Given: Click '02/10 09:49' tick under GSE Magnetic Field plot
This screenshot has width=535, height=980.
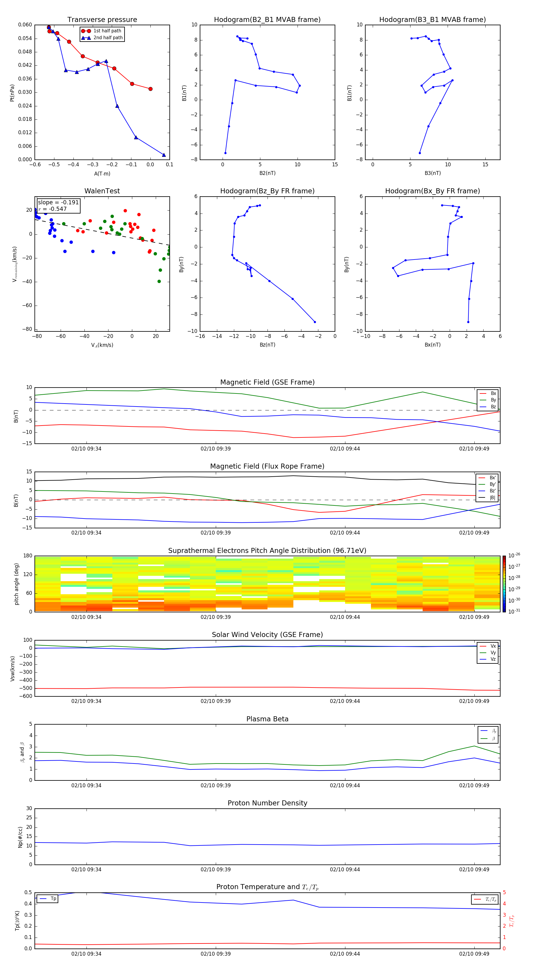Looking at the screenshot, I should tap(474, 448).
